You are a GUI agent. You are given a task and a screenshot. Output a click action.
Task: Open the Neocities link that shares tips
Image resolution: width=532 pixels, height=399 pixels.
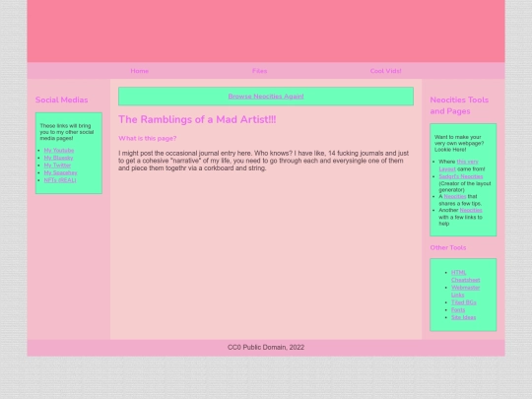point(455,196)
